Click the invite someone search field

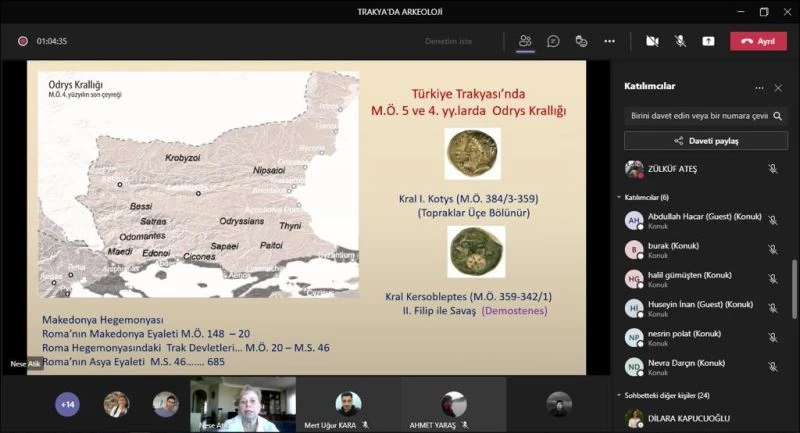[698, 116]
